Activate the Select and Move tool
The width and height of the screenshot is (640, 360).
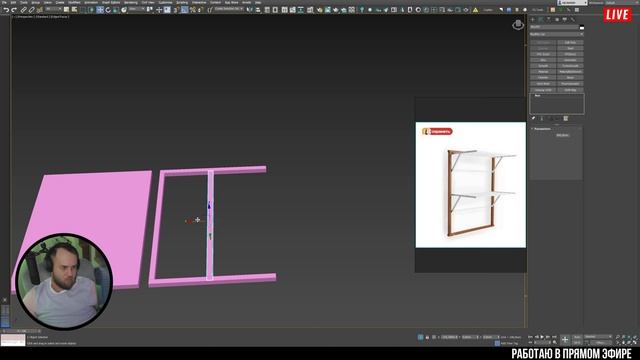[x=100, y=9]
